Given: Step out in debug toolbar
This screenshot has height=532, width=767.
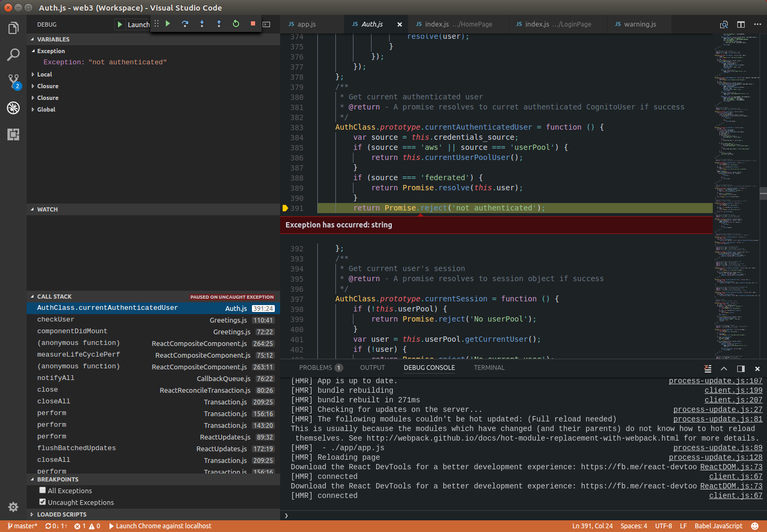Looking at the screenshot, I should click(219, 24).
